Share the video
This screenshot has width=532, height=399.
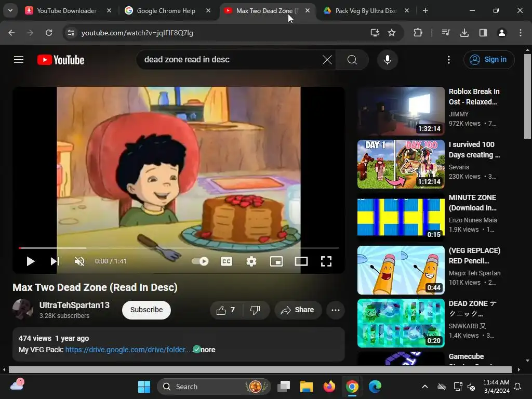pos(298,310)
